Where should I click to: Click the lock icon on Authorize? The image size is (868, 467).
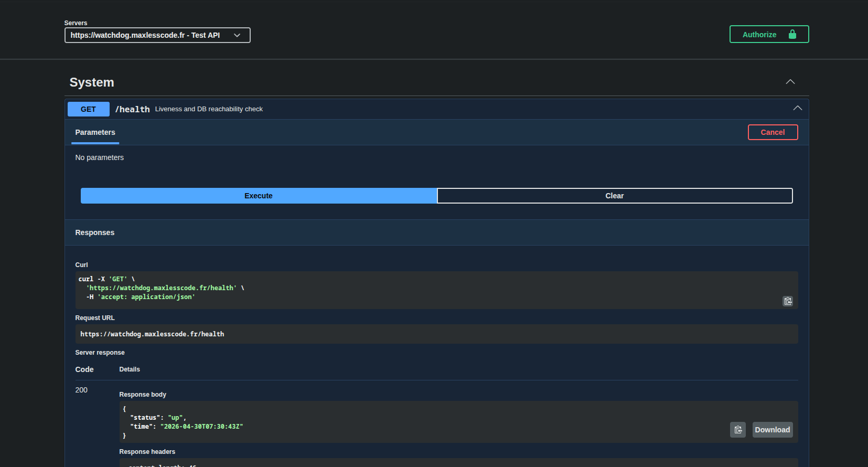pyautogui.click(x=792, y=34)
